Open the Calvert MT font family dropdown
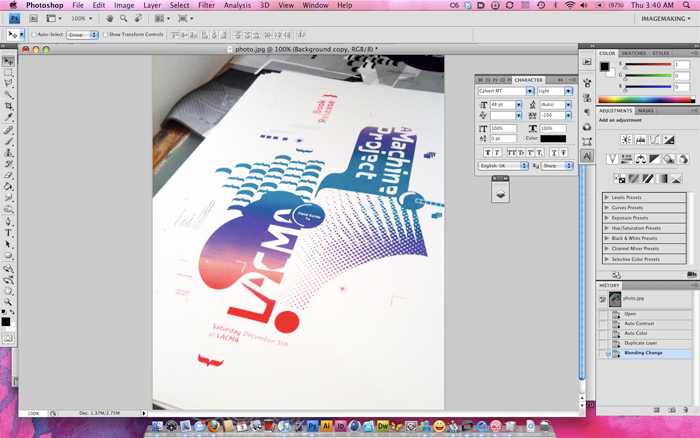 tap(529, 91)
